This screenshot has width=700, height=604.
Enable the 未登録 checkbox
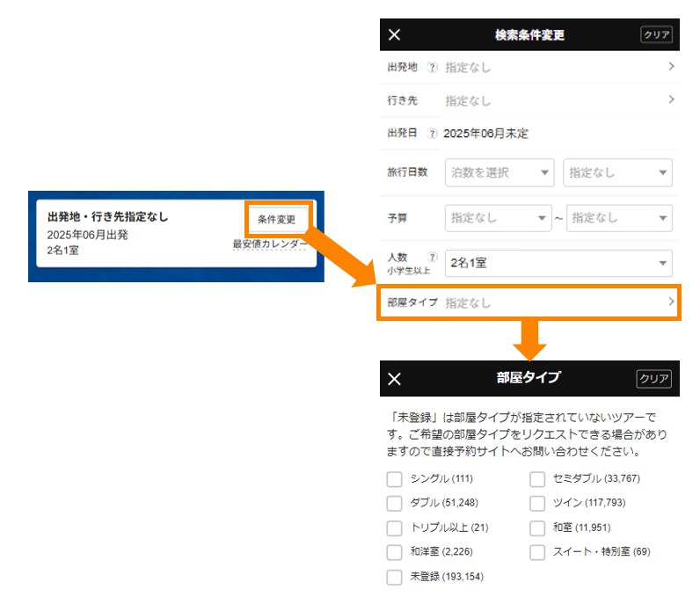pyautogui.click(x=394, y=577)
